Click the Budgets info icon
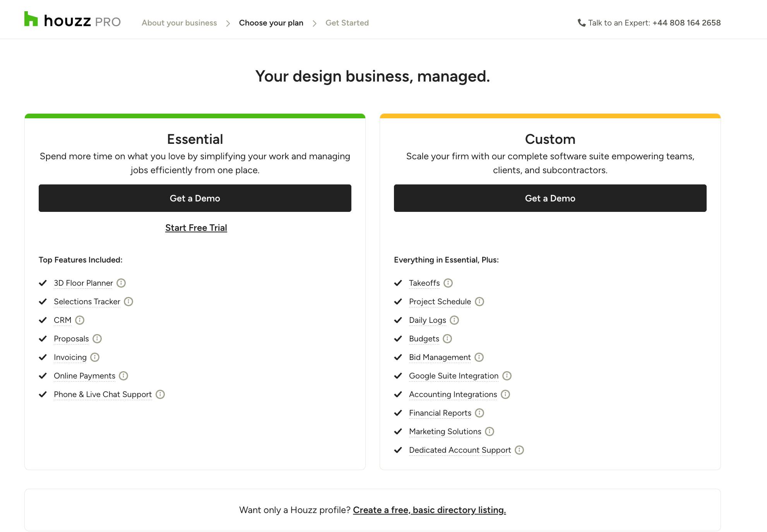The width and height of the screenshot is (767, 532). (x=447, y=339)
